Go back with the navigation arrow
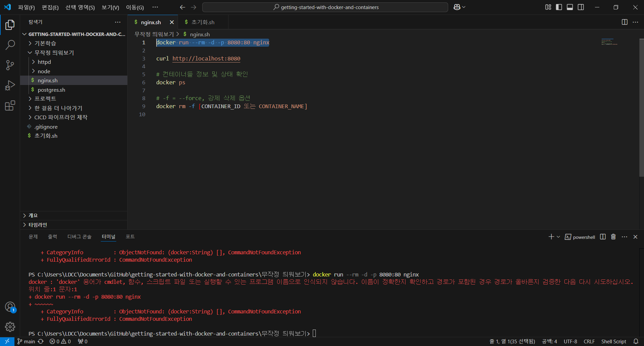The width and height of the screenshot is (644, 346). 182,7
